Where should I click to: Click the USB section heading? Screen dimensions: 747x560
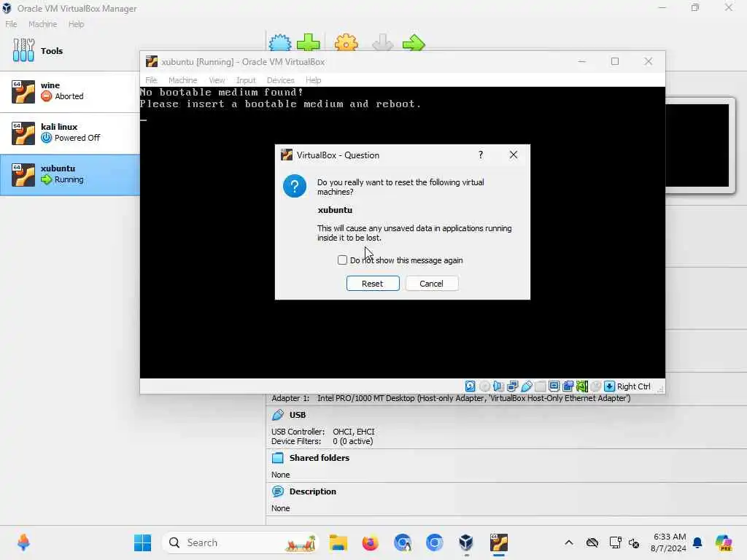[x=298, y=415]
